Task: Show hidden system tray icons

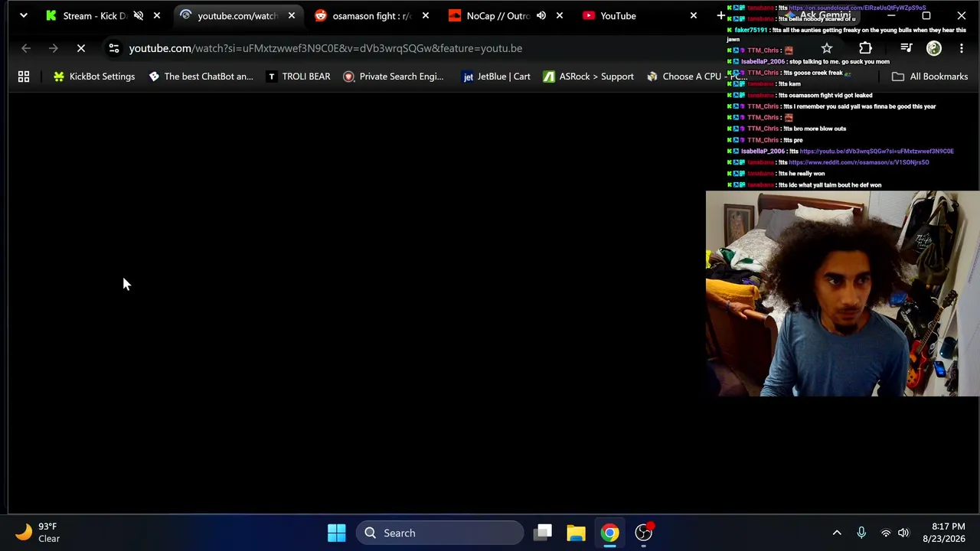Action: [837, 533]
